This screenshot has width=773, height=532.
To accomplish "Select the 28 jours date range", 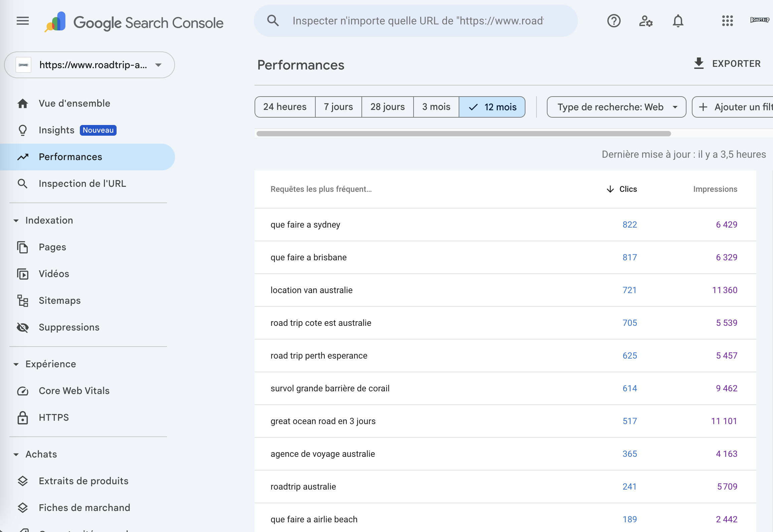I will [x=388, y=107].
